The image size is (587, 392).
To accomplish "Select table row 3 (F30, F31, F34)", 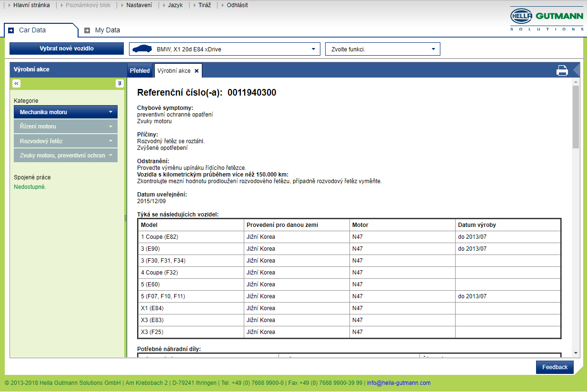I will (349, 261).
